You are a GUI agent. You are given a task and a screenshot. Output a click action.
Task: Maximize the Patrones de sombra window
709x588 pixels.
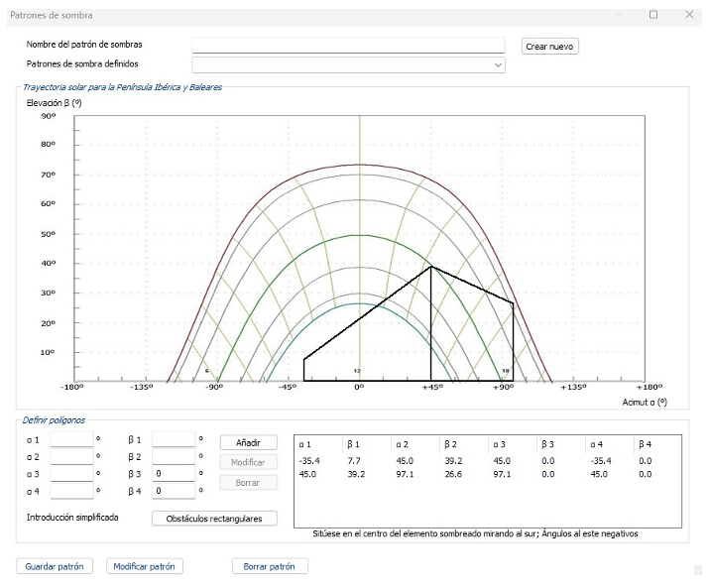point(653,15)
